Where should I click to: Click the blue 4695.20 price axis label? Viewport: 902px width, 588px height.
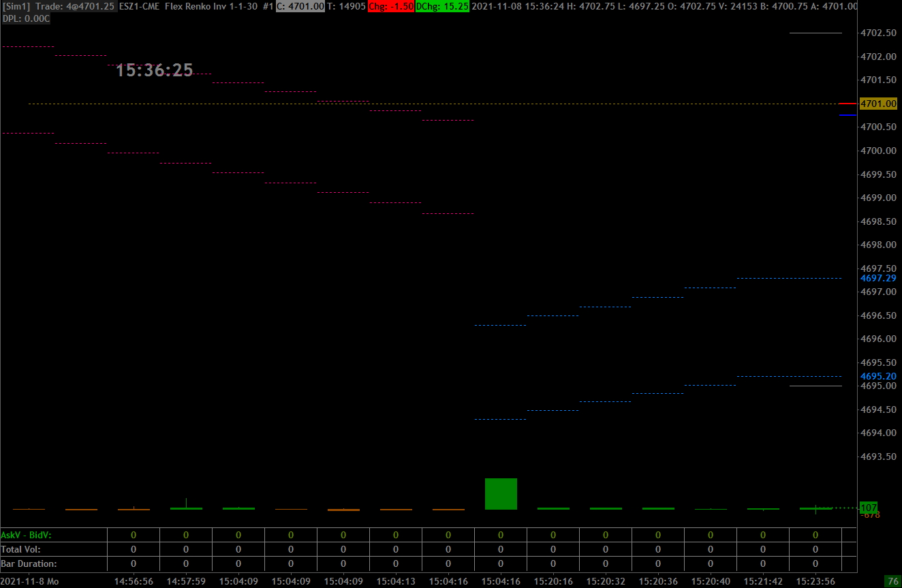pyautogui.click(x=878, y=377)
